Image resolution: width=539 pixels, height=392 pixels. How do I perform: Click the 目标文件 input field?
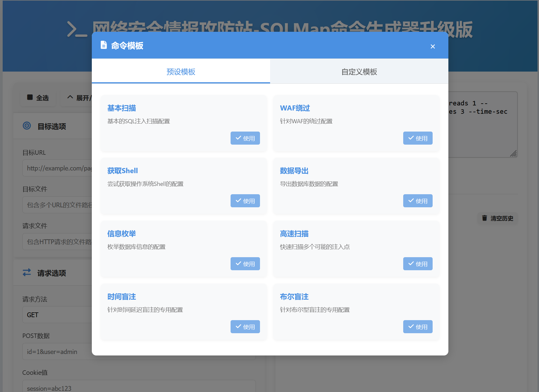[57, 205]
